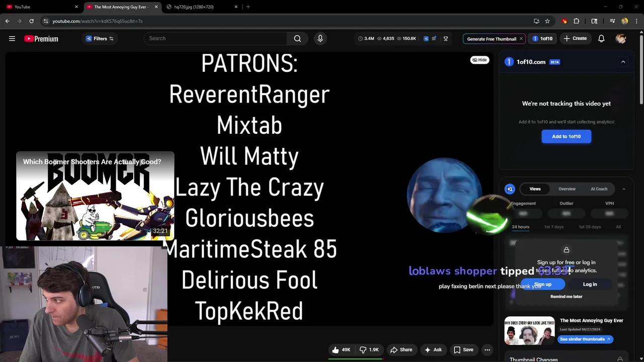Viewport: 644px width, 362px height.
Task: Select the 24 hours time range
Action: [x=520, y=227]
